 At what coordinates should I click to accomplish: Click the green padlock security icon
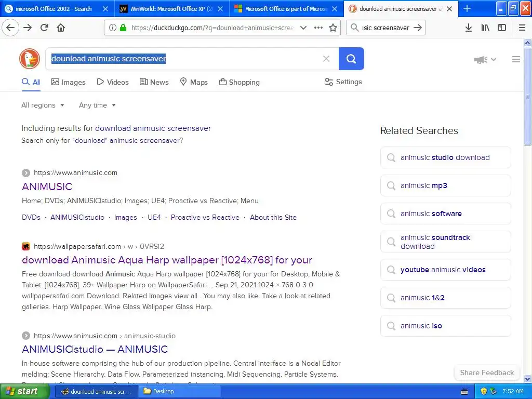point(123,28)
